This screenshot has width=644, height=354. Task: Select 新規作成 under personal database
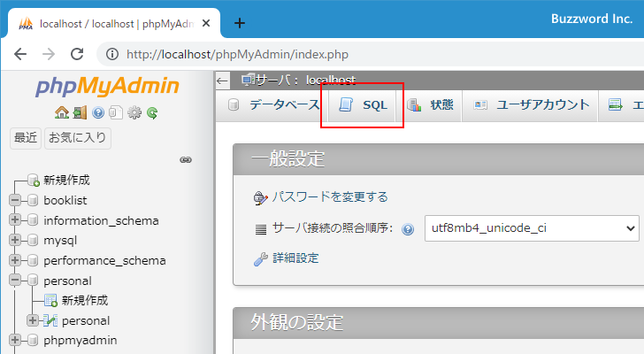tap(85, 301)
